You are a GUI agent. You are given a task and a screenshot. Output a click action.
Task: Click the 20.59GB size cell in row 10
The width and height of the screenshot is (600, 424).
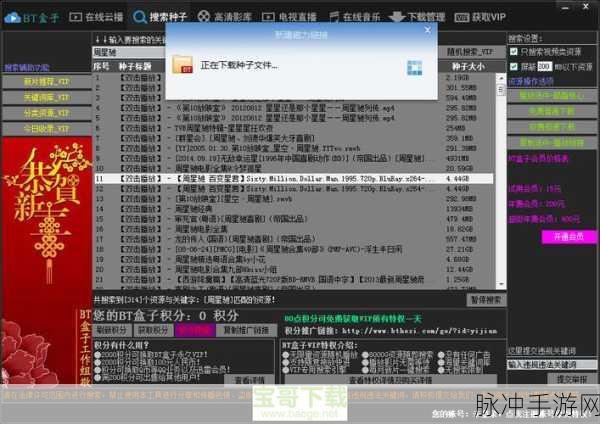(459, 168)
